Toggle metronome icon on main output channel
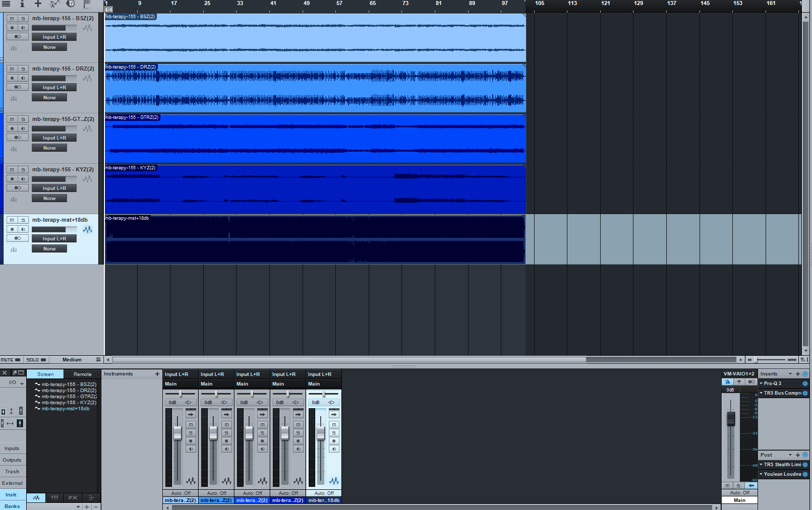 [x=727, y=381]
